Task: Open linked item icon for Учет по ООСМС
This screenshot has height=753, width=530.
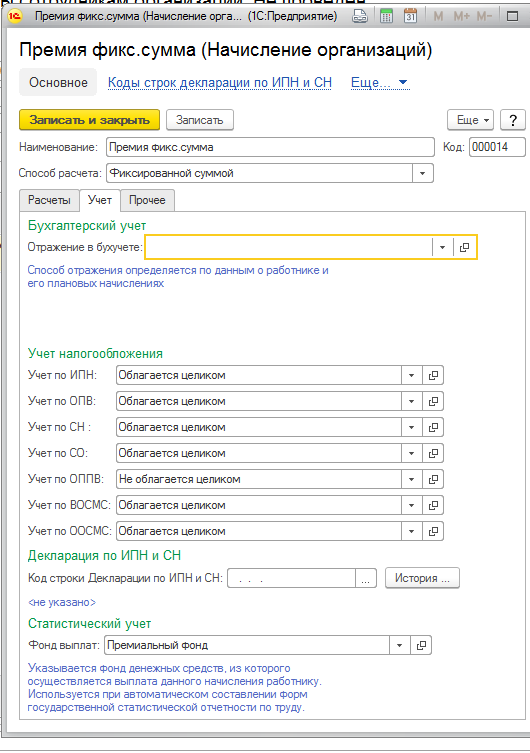Action: (433, 531)
